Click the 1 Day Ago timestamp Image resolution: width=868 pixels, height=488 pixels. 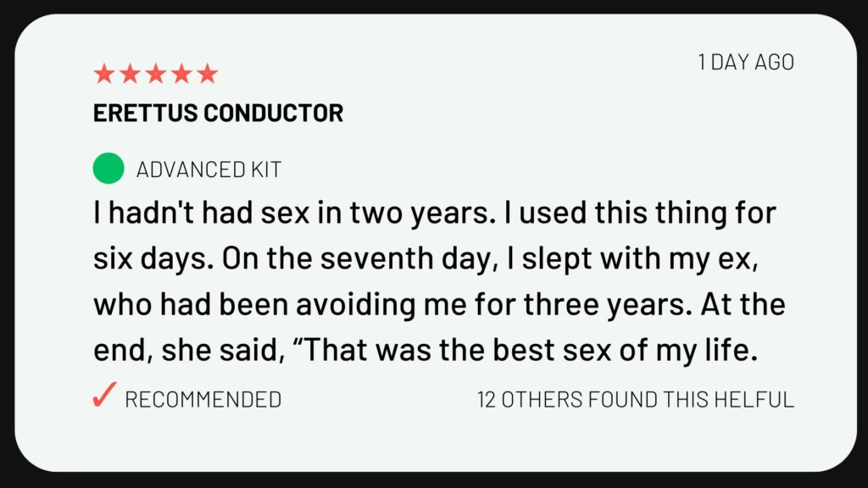[x=746, y=62]
